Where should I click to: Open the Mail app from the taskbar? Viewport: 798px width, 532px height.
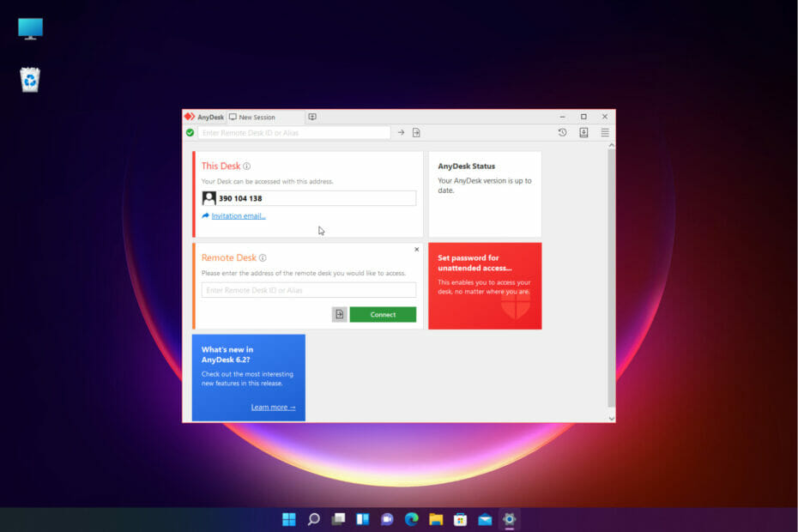tap(485, 519)
